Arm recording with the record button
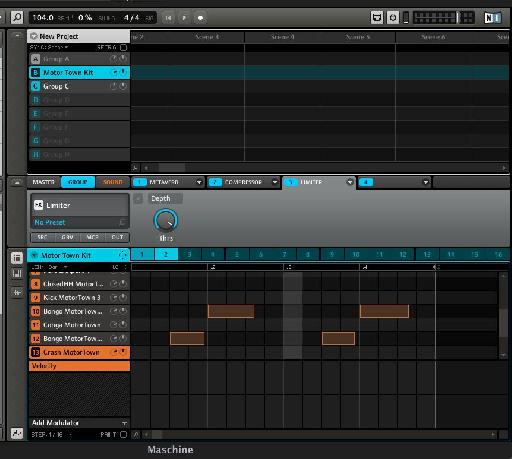Screen dimensions: 512x459 click(x=200, y=18)
